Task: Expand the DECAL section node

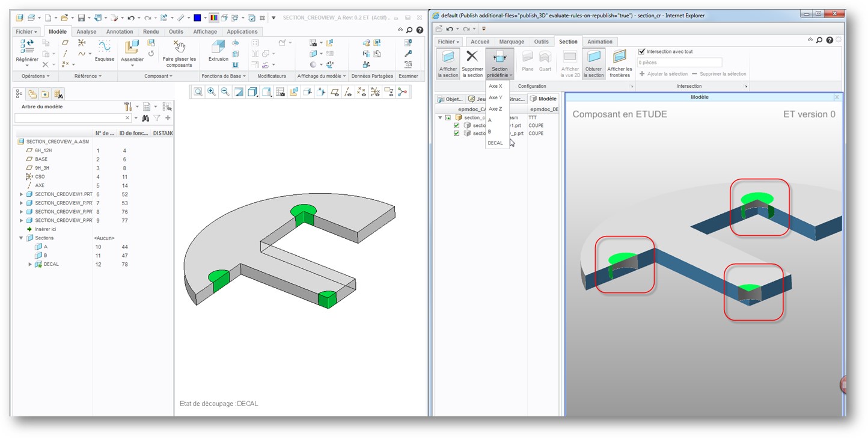Action: pos(29,264)
